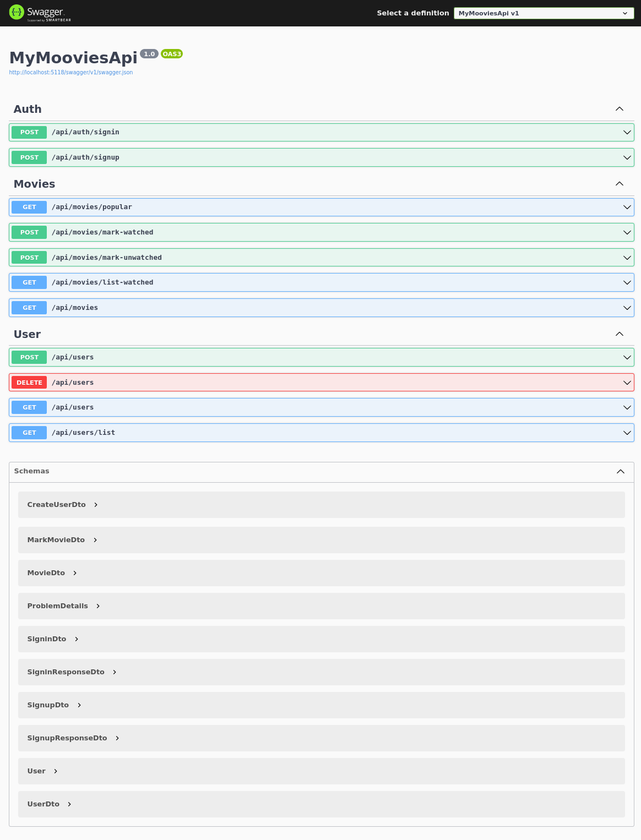The height and width of the screenshot is (840, 641).
Task: Click the /api/auth/signup path text
Action: tap(85, 157)
